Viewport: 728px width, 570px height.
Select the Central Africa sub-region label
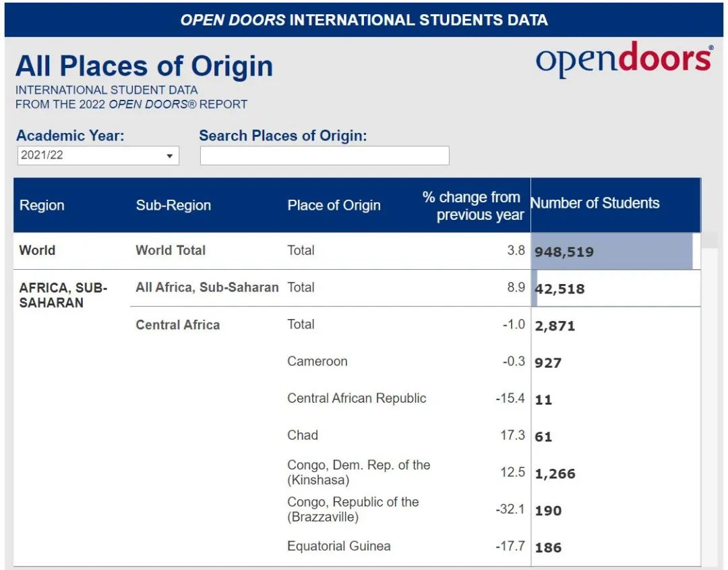point(177,325)
